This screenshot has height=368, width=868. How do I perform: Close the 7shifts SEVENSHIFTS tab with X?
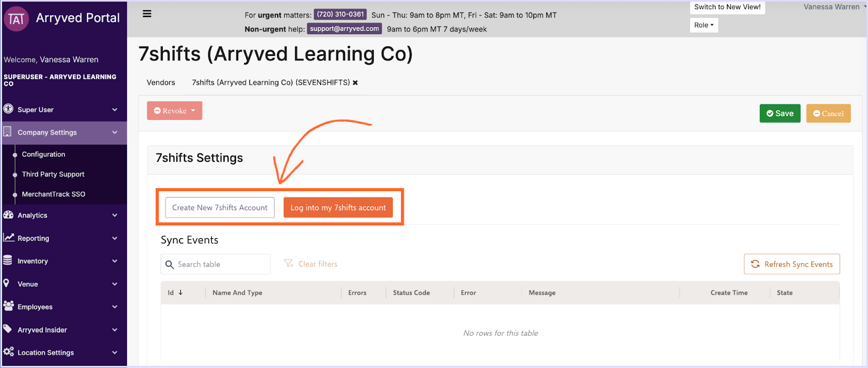(355, 83)
